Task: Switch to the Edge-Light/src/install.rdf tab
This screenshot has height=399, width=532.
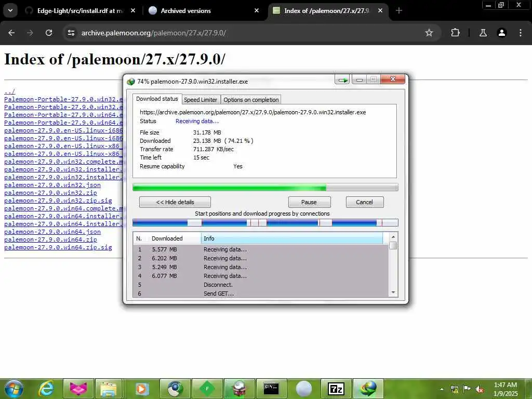Action: point(81,11)
